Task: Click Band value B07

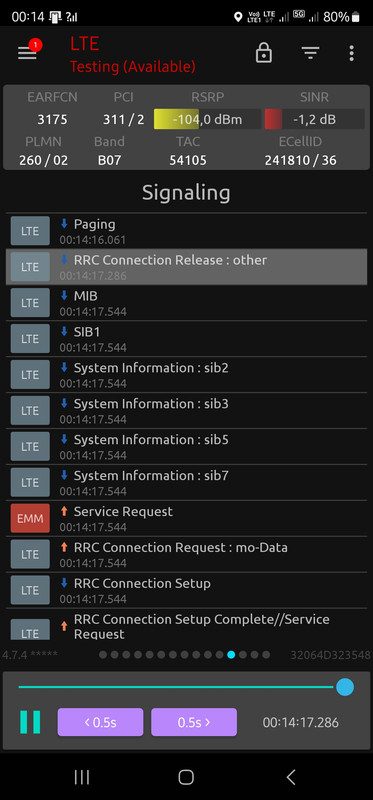Action: coord(109,160)
